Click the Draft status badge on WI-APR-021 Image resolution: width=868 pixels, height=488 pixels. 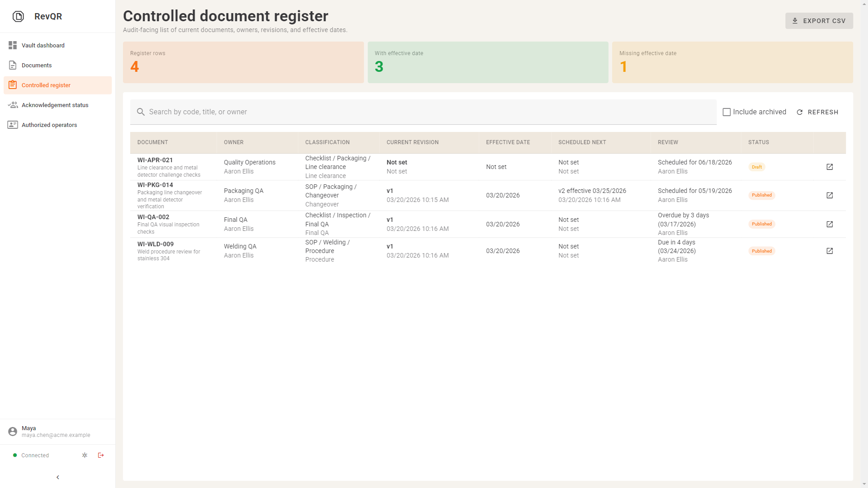pos(757,167)
